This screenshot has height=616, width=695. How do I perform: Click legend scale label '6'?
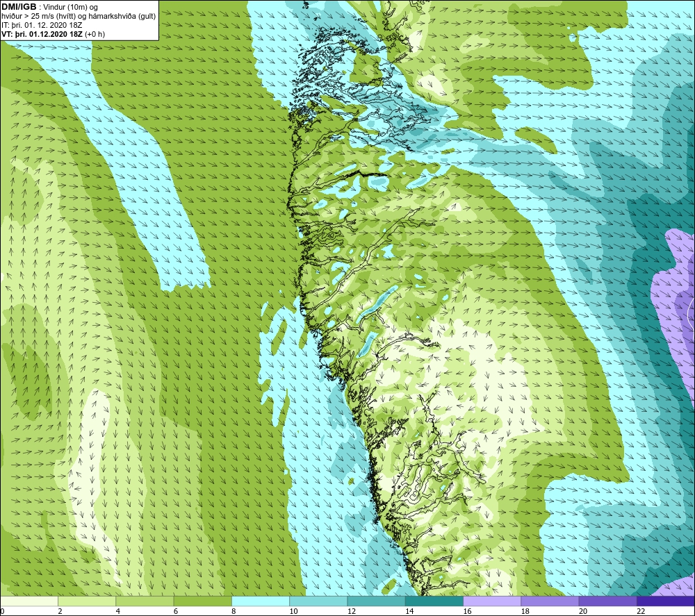point(176,611)
